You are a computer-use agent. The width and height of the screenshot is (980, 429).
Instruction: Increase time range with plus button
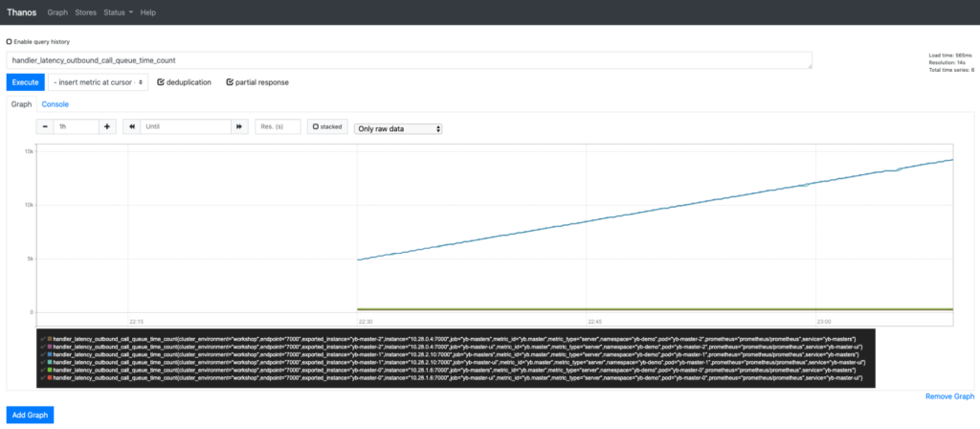[107, 126]
